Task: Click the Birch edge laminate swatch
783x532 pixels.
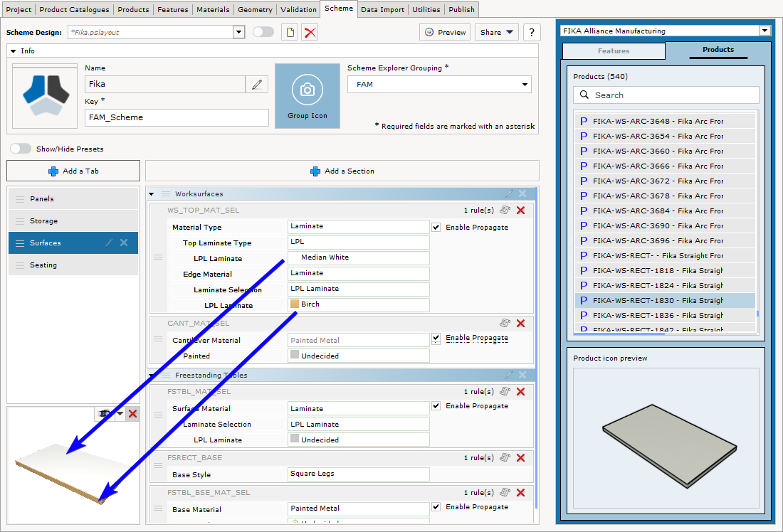Action: [x=295, y=304]
